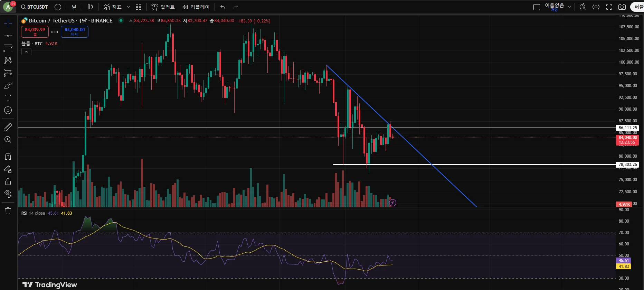Expand the layout name dropdown arrow
The height and width of the screenshot is (290, 644).
coord(570,7)
